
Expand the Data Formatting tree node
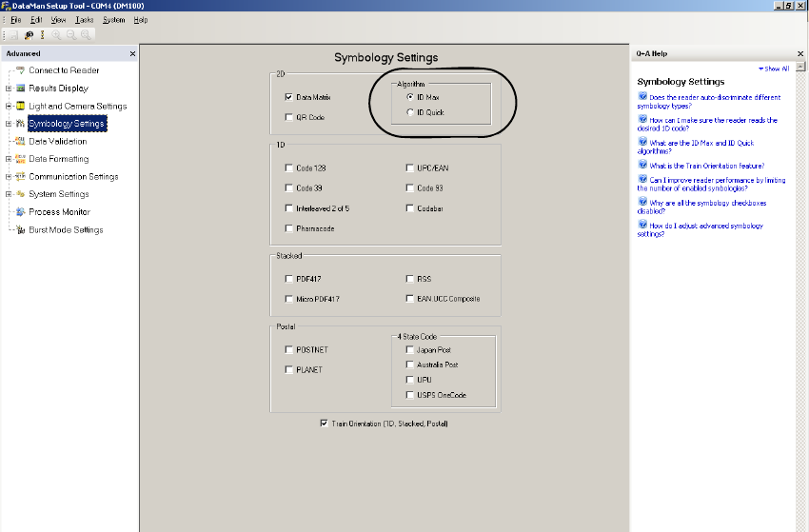click(9, 159)
